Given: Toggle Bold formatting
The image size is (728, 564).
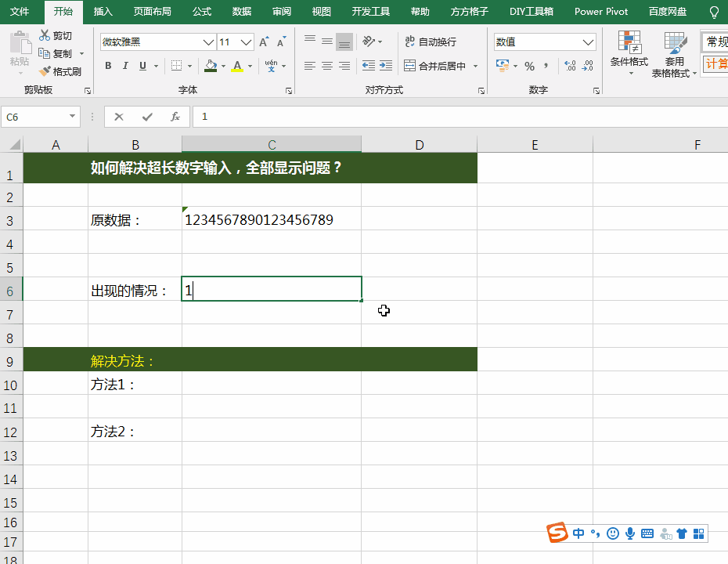Looking at the screenshot, I should 108,66.
